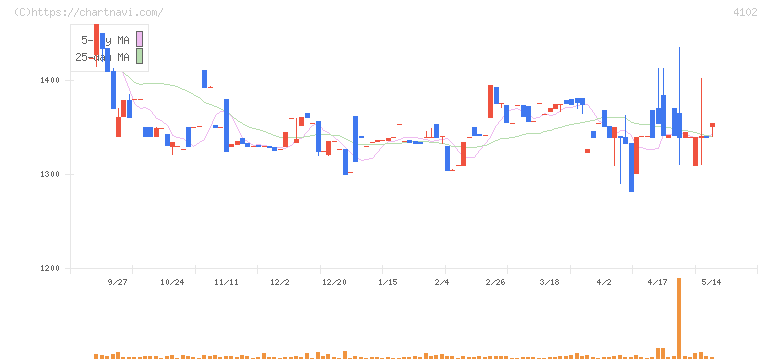Click the pink 5-day MA legend swatch
The width and height of the screenshot is (772, 361).
coord(139,39)
